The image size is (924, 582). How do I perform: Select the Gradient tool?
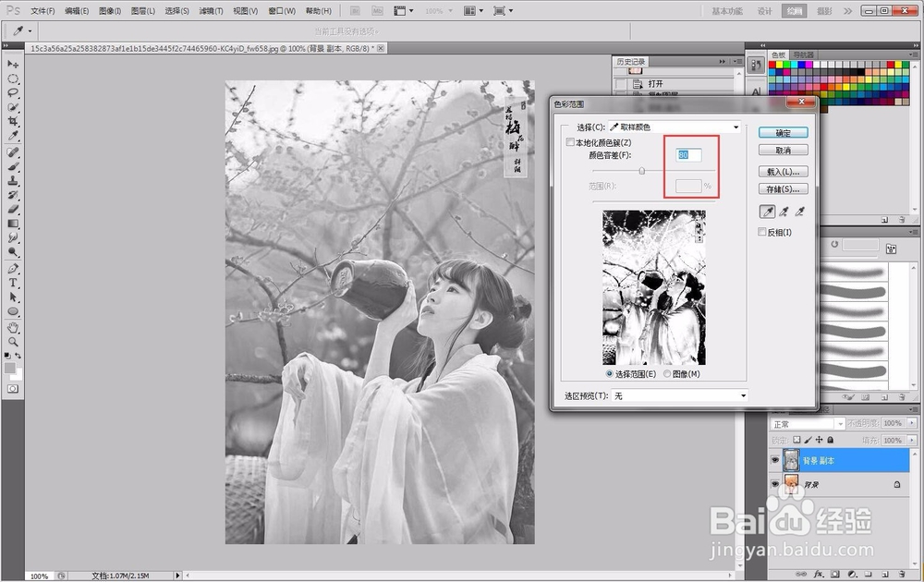click(x=13, y=224)
